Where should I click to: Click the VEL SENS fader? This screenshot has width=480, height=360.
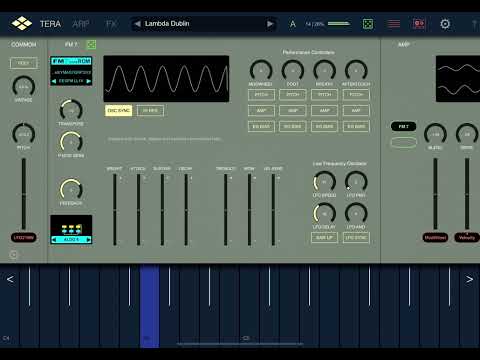[273, 210]
